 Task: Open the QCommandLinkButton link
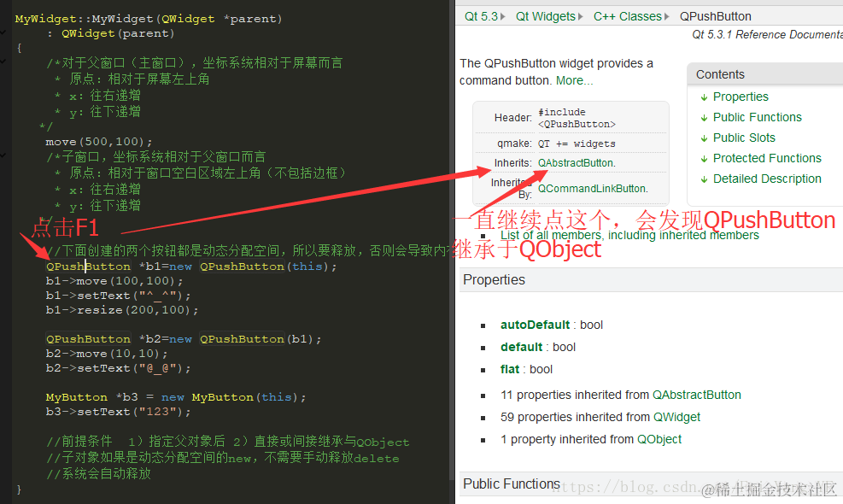[x=593, y=188]
